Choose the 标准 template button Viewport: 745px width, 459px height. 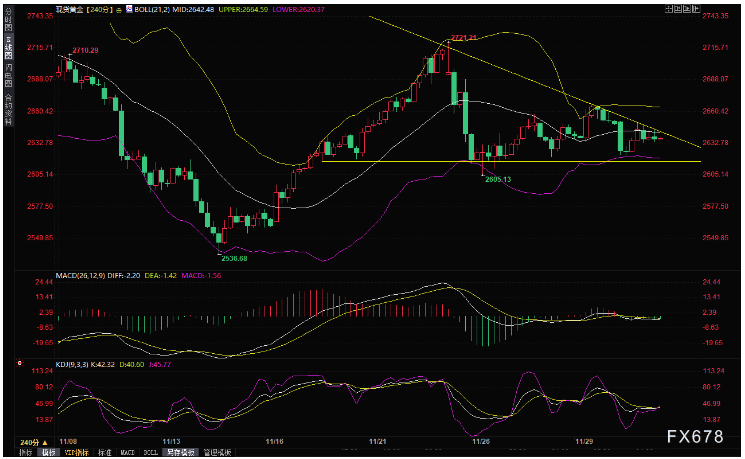(105, 452)
